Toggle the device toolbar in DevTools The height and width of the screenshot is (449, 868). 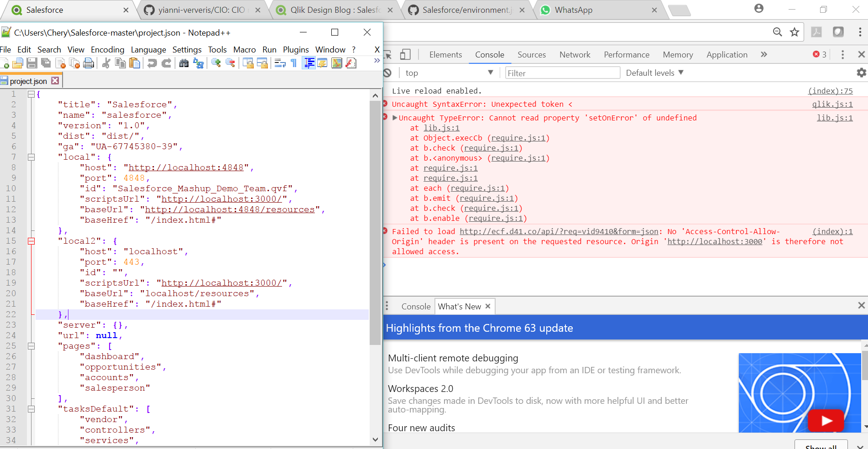[405, 55]
